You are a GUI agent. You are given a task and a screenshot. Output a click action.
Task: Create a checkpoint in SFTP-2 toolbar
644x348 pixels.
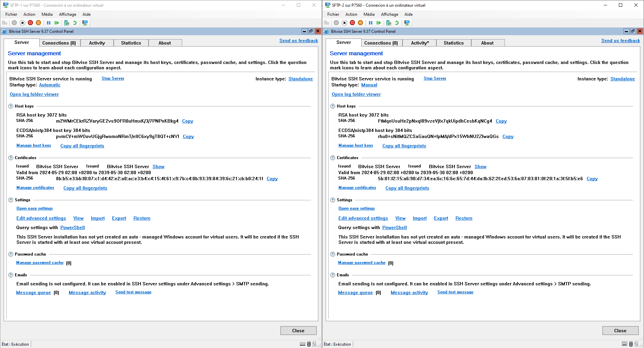389,23
